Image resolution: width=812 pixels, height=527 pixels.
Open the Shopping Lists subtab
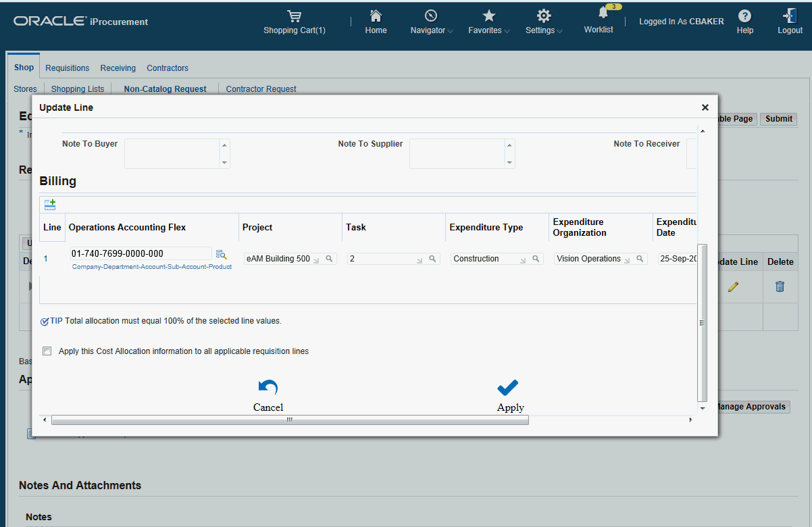pos(78,89)
